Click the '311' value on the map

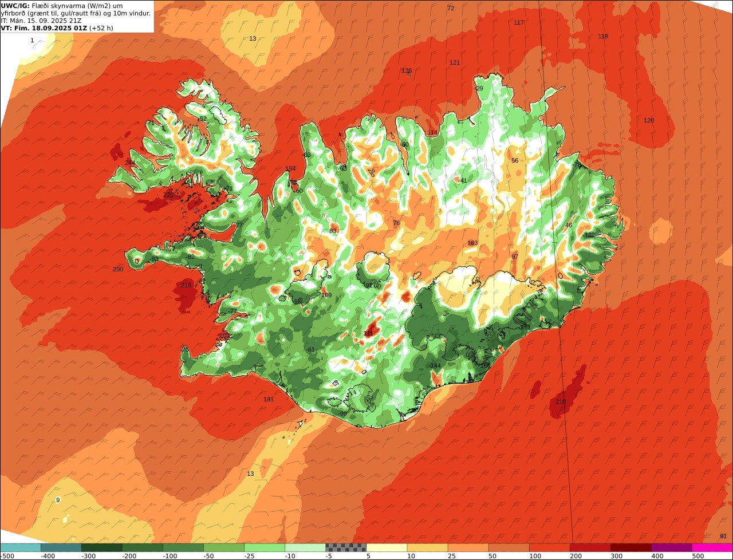pyautogui.click(x=368, y=334)
